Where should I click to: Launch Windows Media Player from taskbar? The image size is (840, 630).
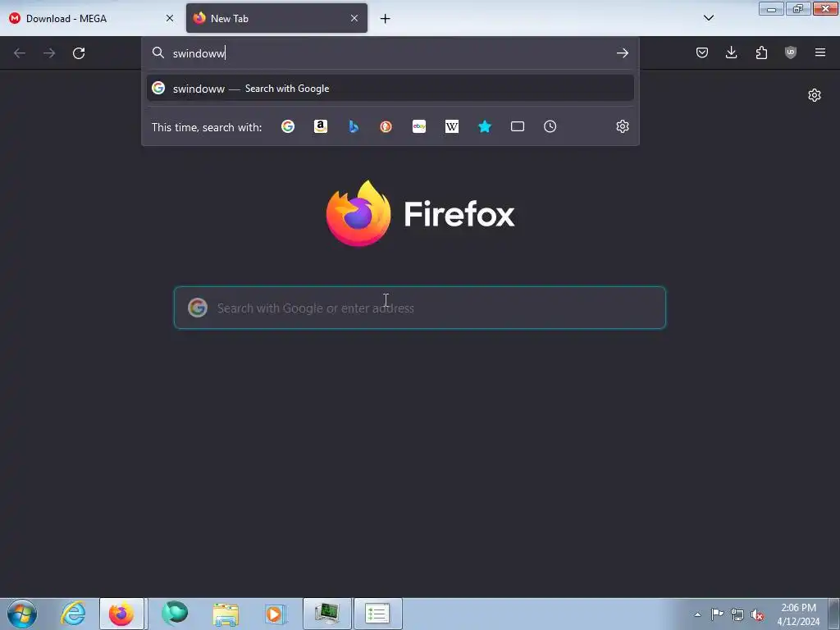click(276, 614)
